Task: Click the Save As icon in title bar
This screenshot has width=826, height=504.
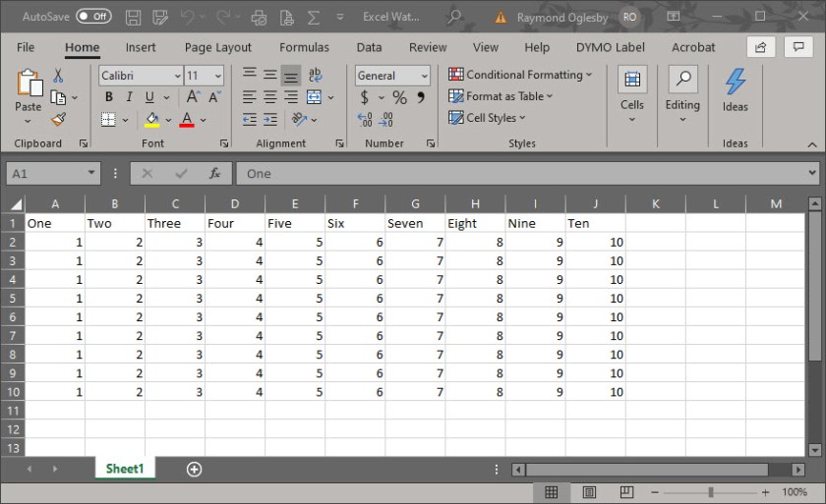Action: (x=160, y=18)
